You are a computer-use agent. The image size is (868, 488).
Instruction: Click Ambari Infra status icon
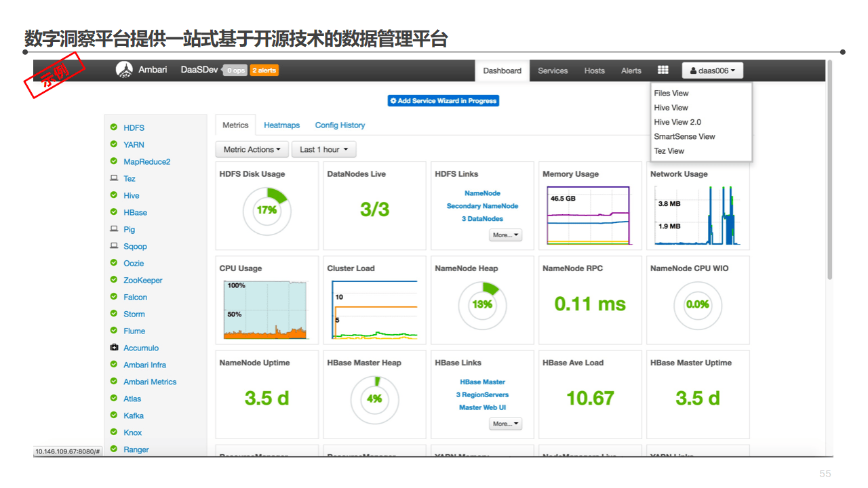tap(114, 365)
